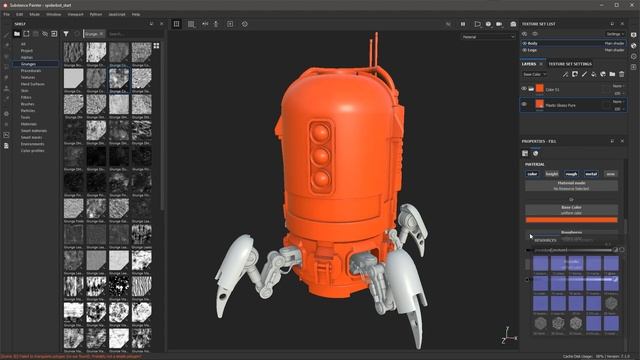Select Hard Surfaces category in Shelf

point(33,84)
